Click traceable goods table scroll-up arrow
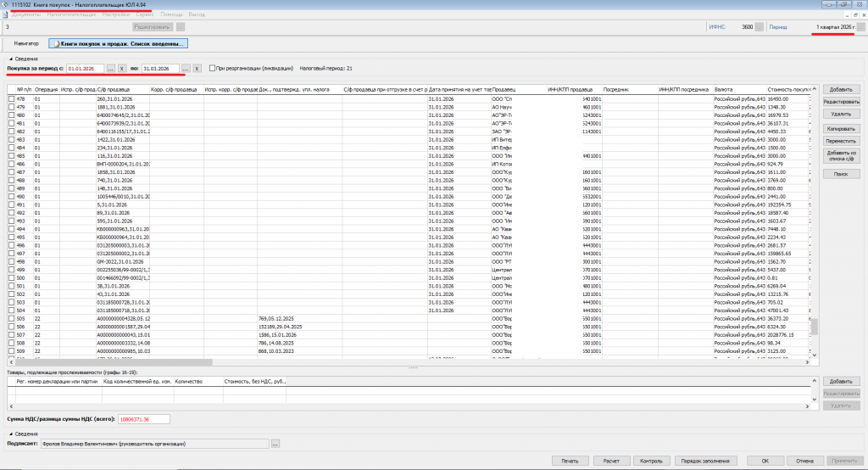 (815, 381)
